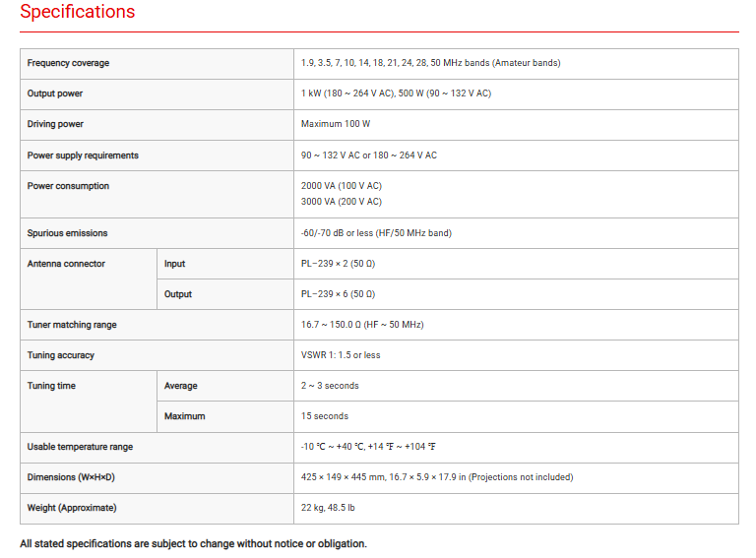Click the red Specifications heading
The image size is (756, 558).
(77, 13)
